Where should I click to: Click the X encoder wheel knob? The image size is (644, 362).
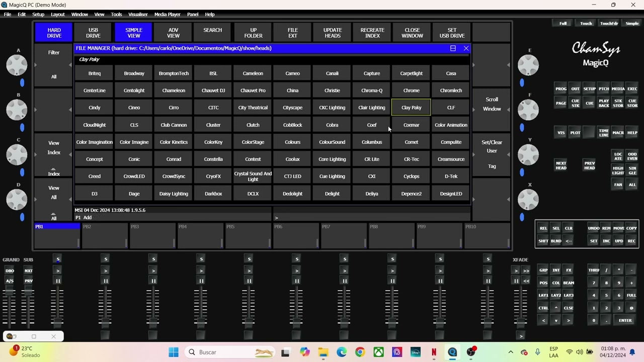(528, 200)
